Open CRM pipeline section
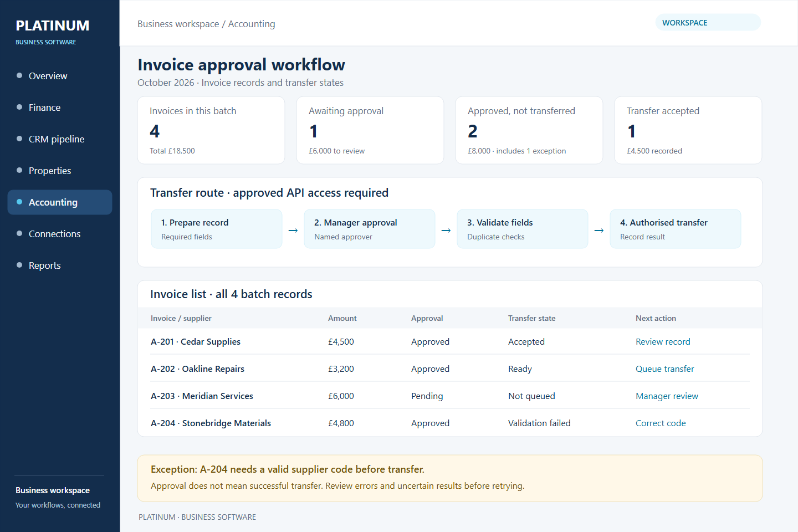 [x=60, y=139]
